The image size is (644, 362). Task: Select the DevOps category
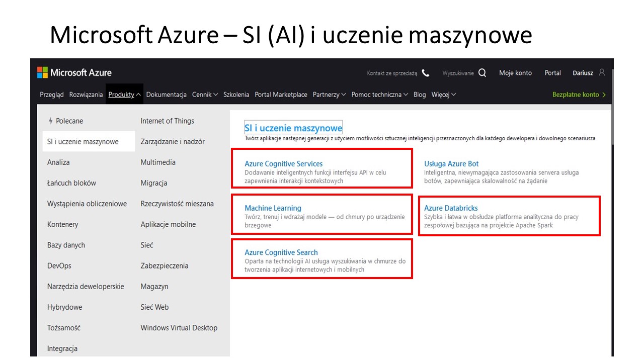(59, 265)
